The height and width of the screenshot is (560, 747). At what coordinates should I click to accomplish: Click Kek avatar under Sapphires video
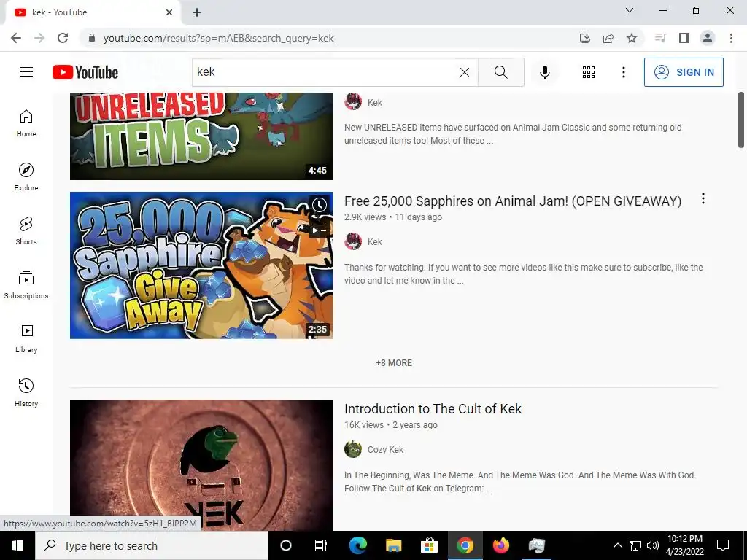(353, 241)
